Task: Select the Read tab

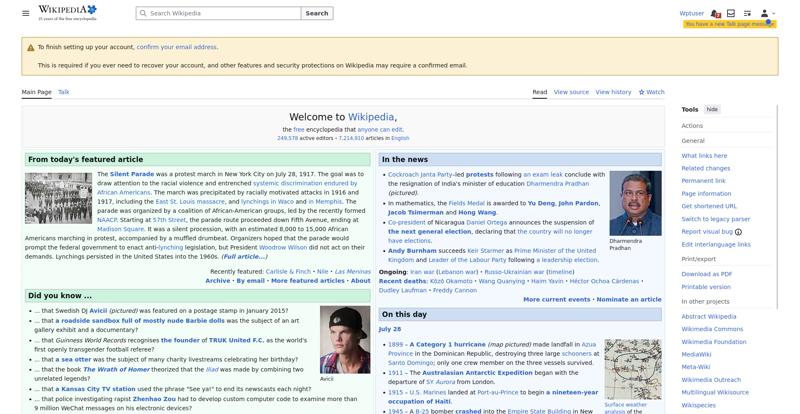Action: pos(540,92)
